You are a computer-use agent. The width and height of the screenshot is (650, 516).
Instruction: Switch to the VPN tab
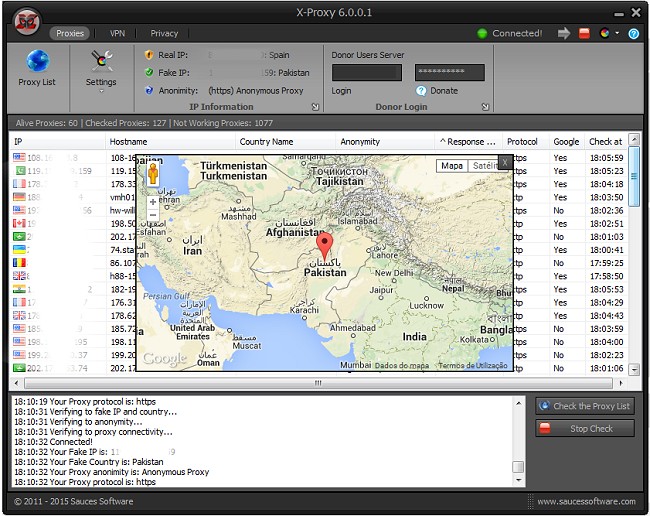(118, 33)
